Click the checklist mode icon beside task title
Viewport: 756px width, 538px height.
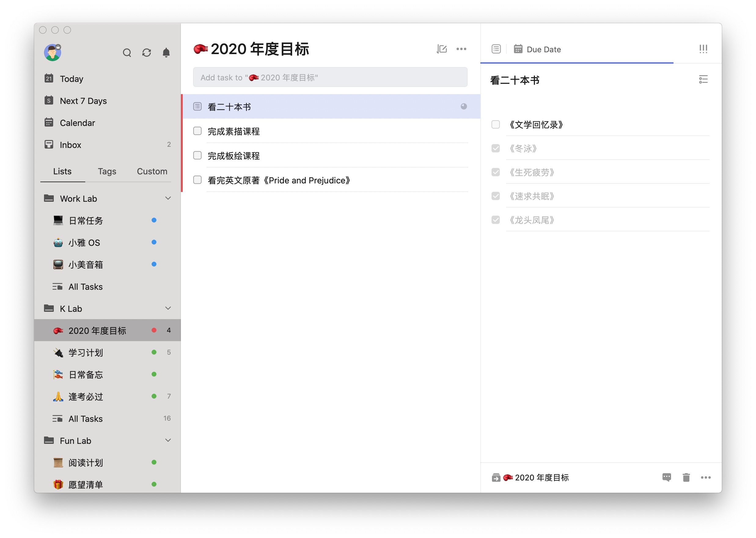(x=703, y=79)
